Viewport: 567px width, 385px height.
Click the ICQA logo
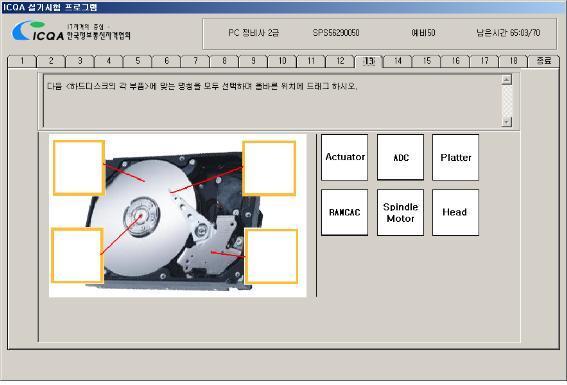[x=71, y=31]
